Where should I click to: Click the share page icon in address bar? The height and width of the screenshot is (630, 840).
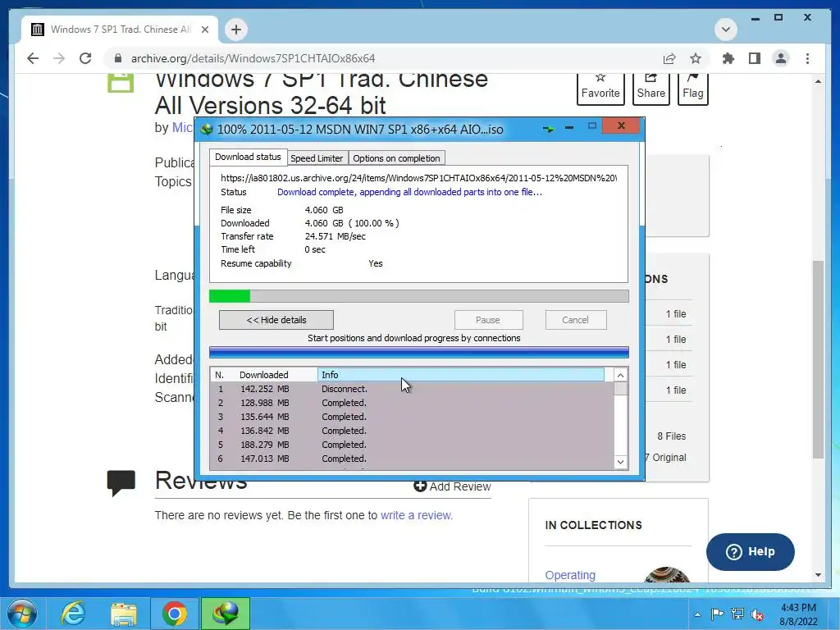(669, 58)
